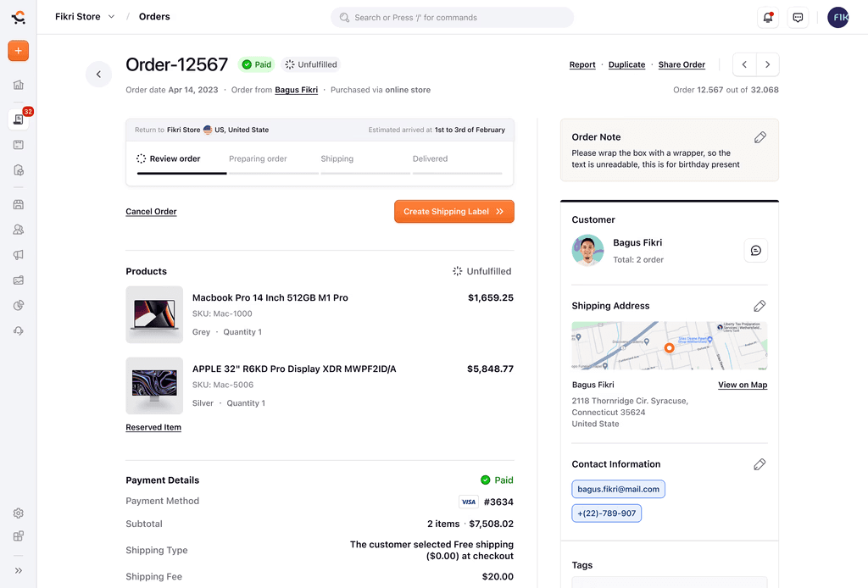Image resolution: width=868 pixels, height=588 pixels.
Task: Click the shipping address map preview
Action: click(x=670, y=346)
